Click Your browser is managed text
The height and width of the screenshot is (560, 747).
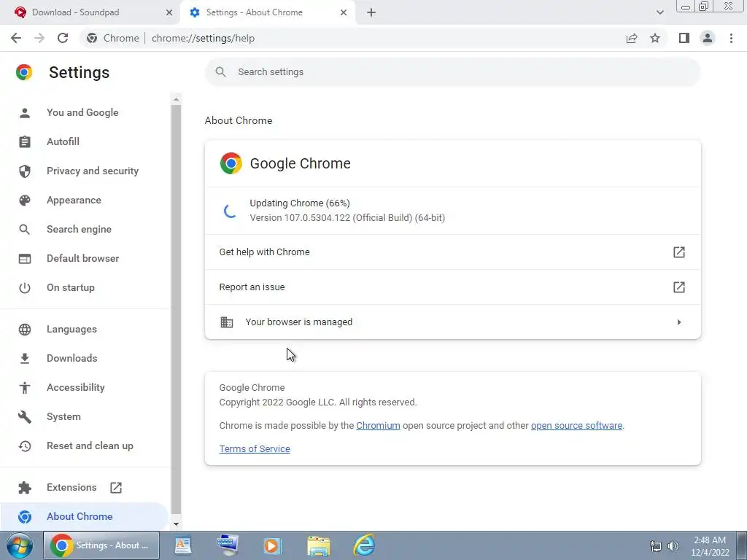coord(298,322)
